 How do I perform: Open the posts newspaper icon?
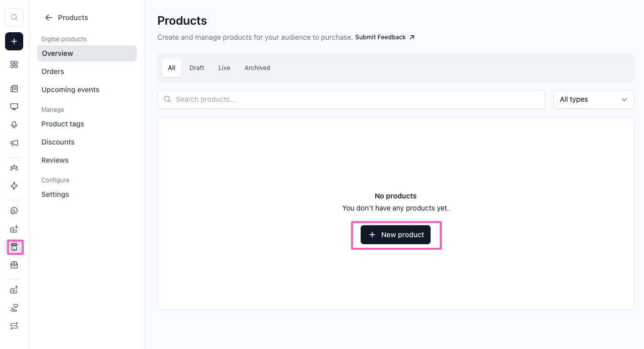click(14, 89)
